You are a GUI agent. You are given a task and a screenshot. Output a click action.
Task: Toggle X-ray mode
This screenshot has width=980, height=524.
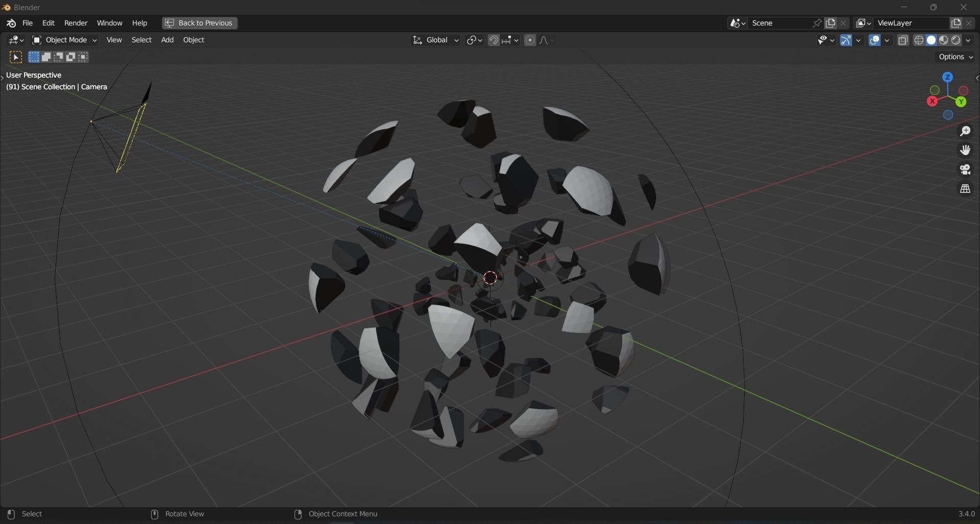tap(903, 40)
